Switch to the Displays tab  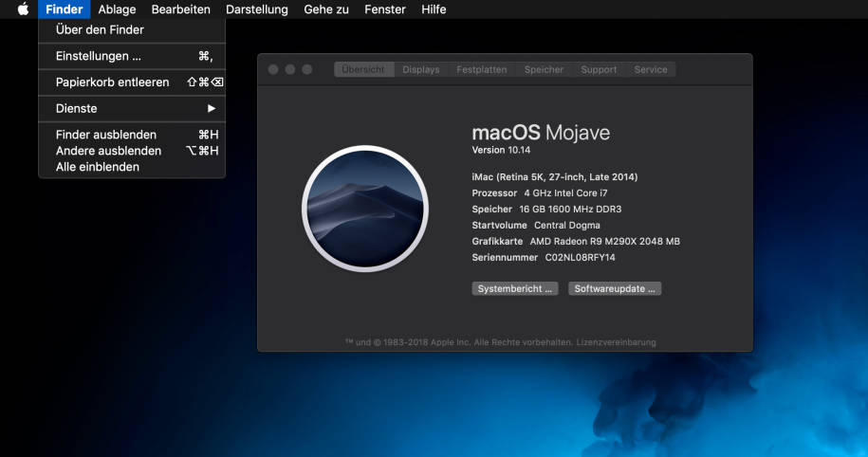(x=420, y=69)
